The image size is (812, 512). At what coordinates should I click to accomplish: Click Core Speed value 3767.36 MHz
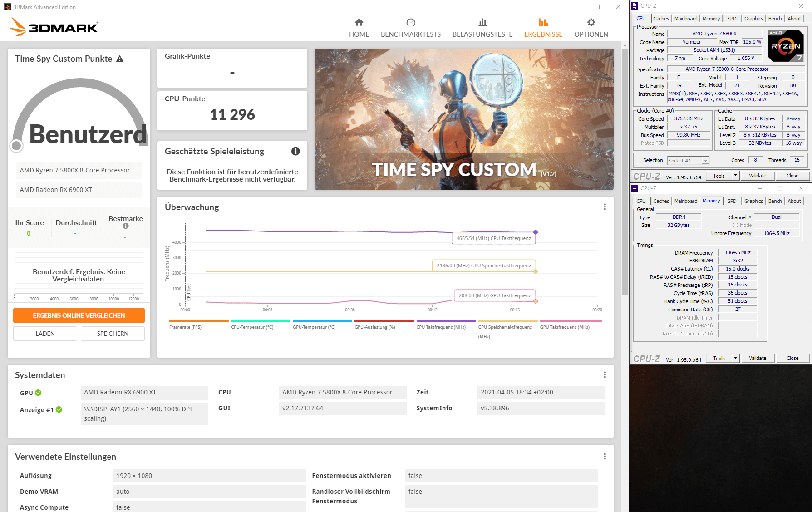coord(689,119)
